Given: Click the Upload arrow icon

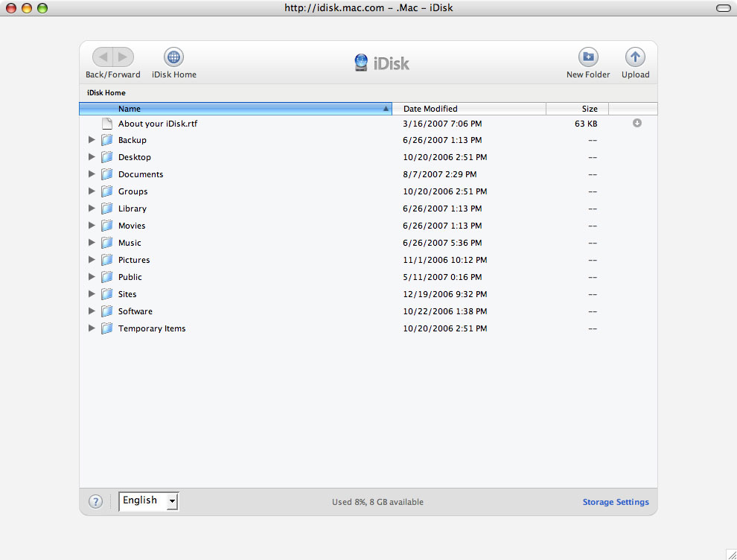Looking at the screenshot, I should pyautogui.click(x=635, y=57).
